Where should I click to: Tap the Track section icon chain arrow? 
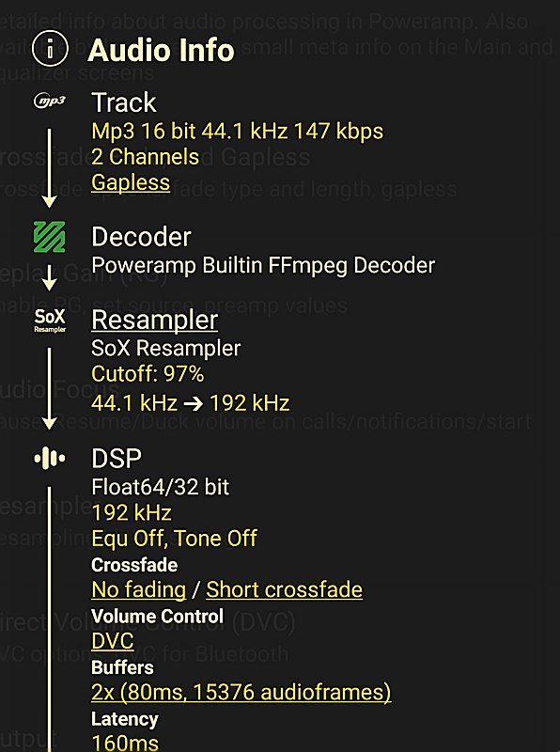point(48,164)
